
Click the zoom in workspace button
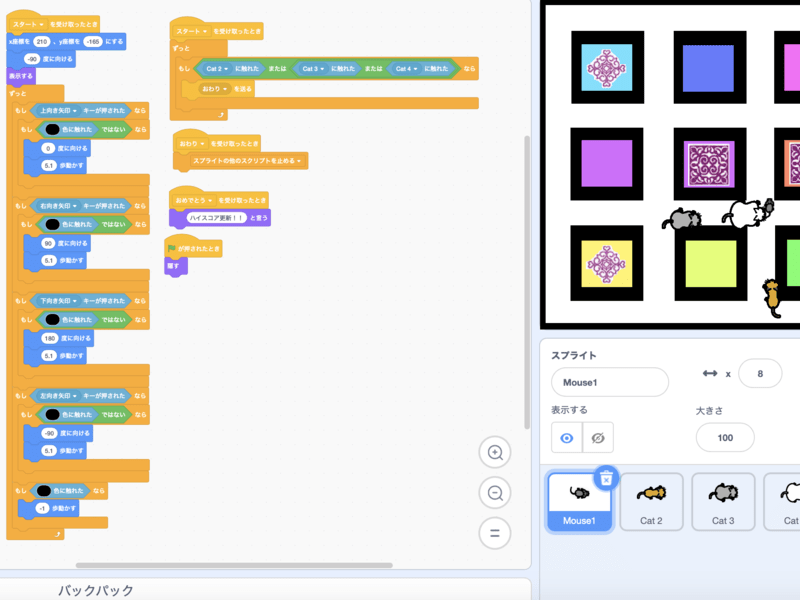tap(494, 452)
